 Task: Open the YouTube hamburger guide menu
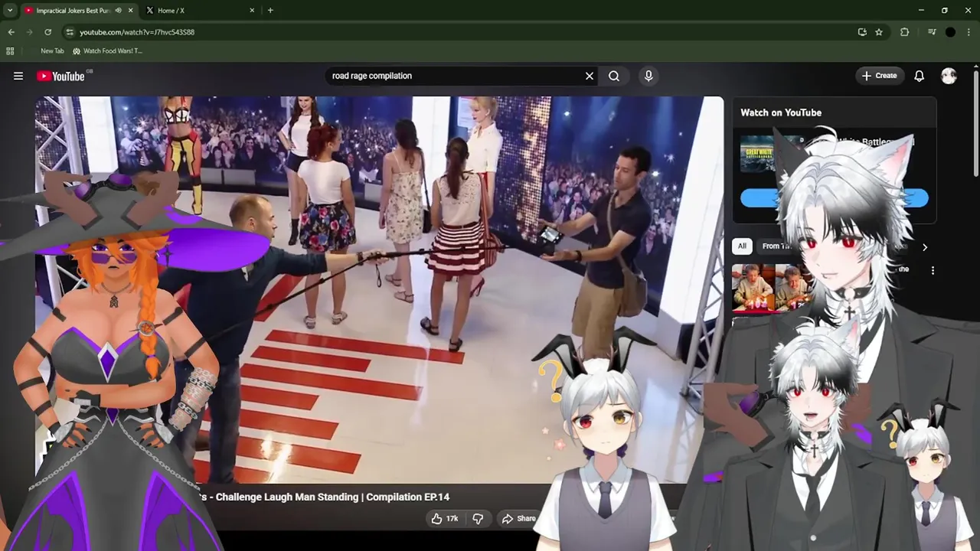(x=18, y=76)
